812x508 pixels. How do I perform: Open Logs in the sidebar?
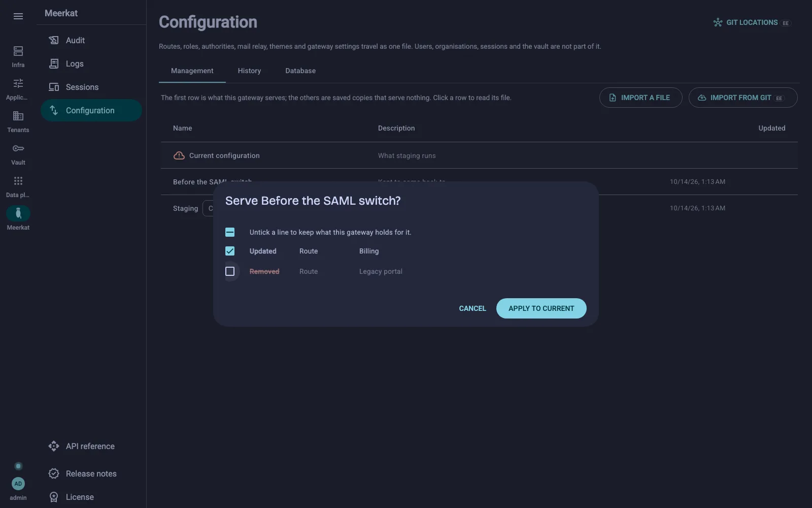pos(91,63)
